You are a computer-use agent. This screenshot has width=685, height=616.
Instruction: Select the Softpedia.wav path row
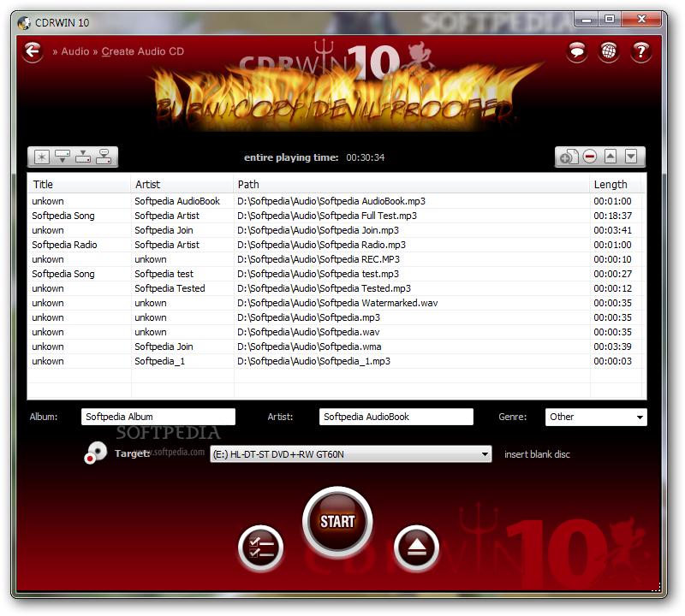[337, 332]
